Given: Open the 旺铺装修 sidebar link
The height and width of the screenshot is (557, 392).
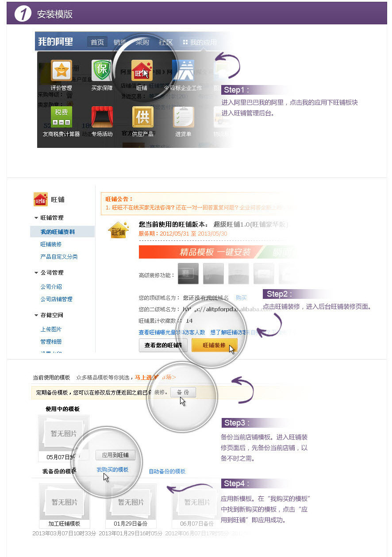Looking at the screenshot, I should (51, 244).
